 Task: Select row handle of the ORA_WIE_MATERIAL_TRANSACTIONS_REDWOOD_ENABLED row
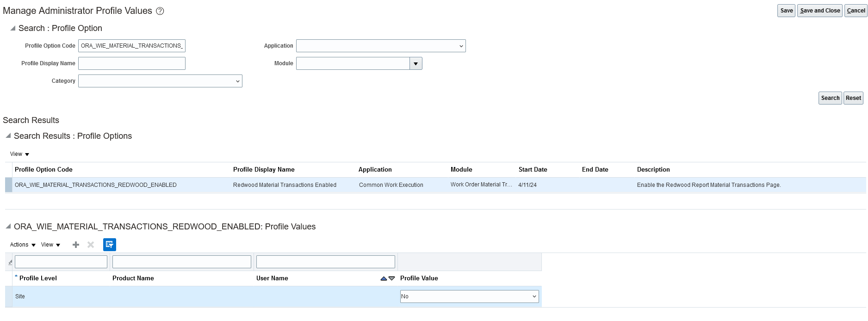pos(9,185)
